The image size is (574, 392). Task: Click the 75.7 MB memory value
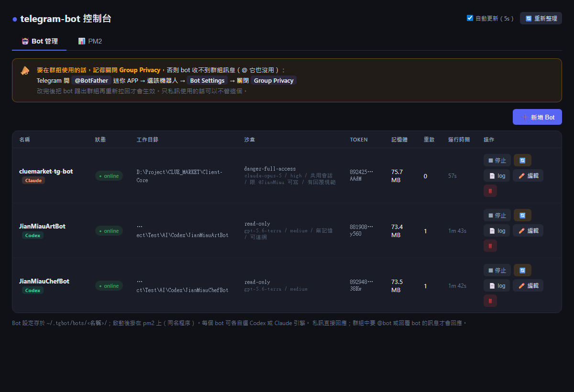coord(397,176)
